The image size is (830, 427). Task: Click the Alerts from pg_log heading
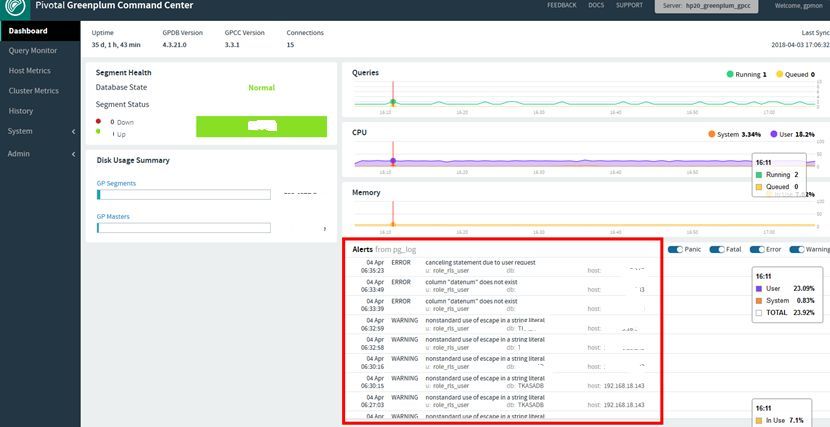pyautogui.click(x=384, y=249)
